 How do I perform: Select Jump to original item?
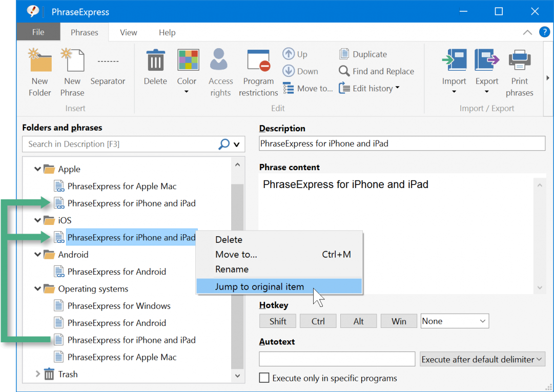click(279, 286)
